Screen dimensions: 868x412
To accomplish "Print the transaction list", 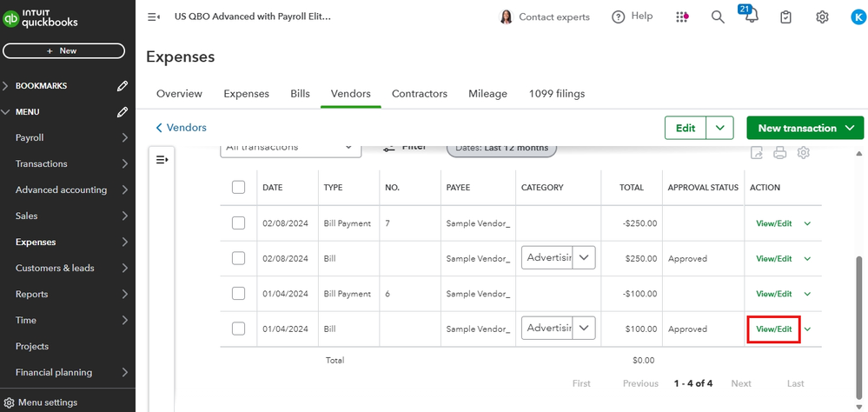I will click(780, 153).
